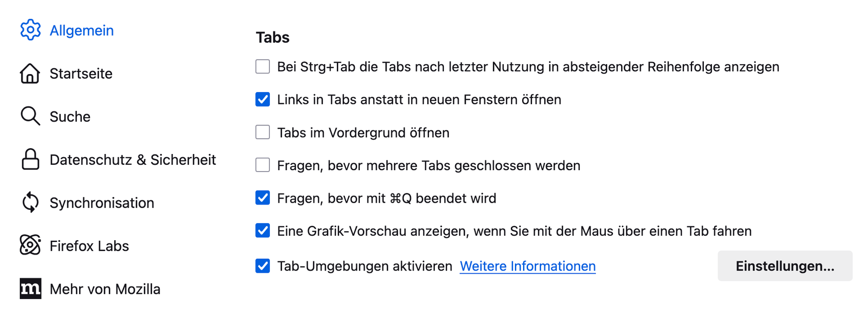Uncheck Links in Tabs anstatt Fenstern öffnen

point(263,99)
